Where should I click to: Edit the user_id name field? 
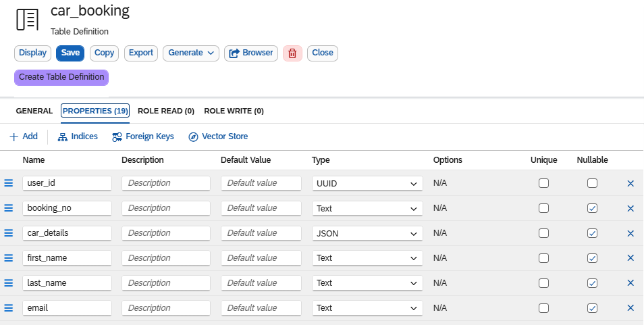67,183
